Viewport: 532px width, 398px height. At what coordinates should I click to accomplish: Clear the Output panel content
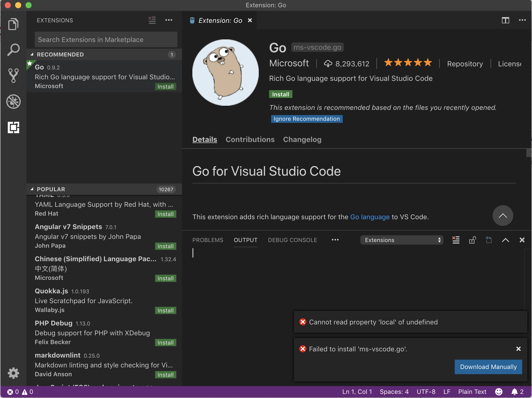456,240
